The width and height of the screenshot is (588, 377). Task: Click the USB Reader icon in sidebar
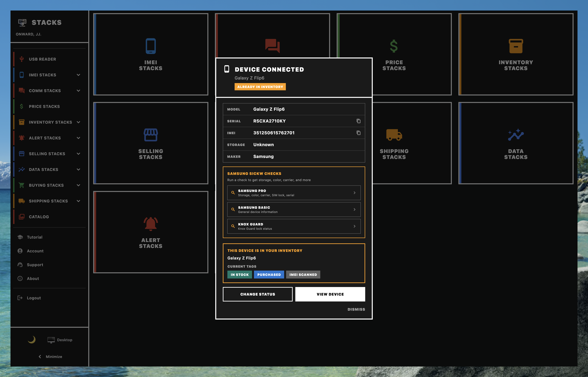click(21, 59)
